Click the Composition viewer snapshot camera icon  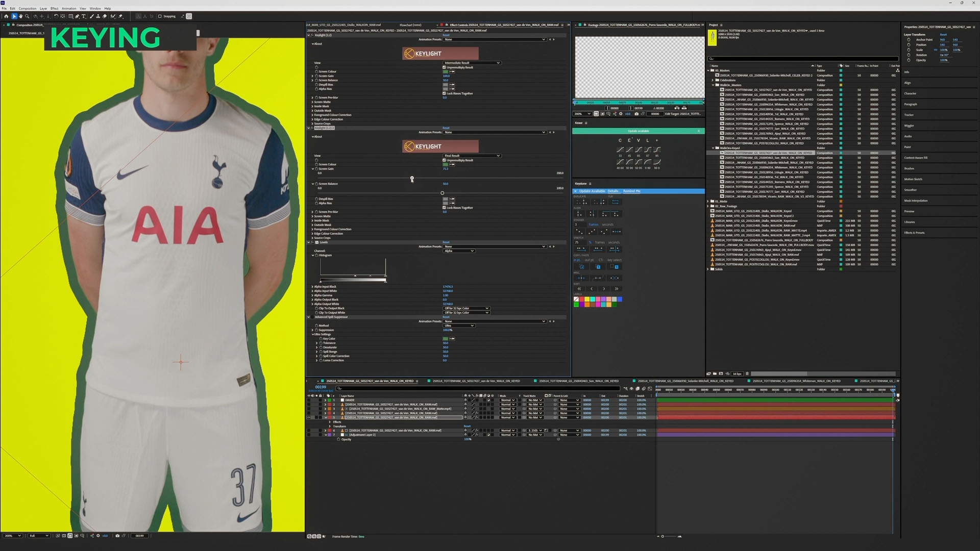117,536
